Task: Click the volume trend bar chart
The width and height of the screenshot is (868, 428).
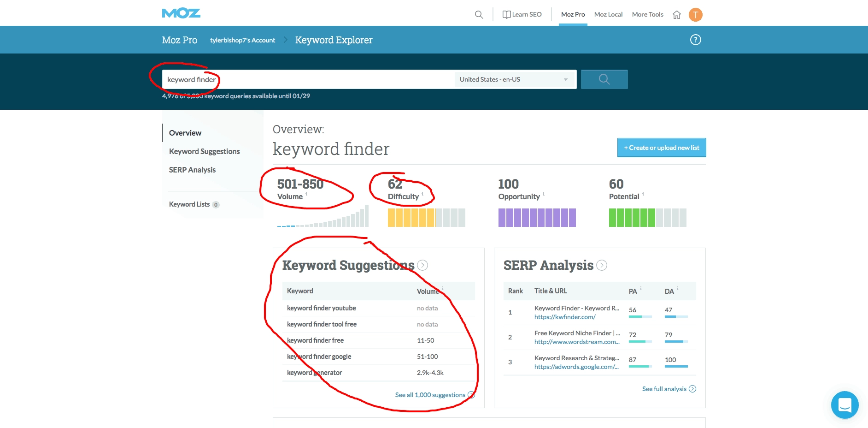Action: (323, 216)
